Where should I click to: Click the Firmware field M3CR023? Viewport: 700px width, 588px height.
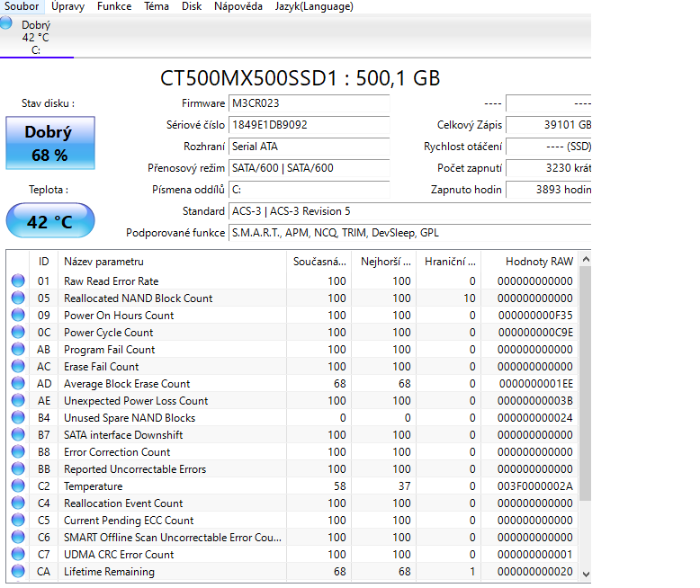tap(309, 103)
